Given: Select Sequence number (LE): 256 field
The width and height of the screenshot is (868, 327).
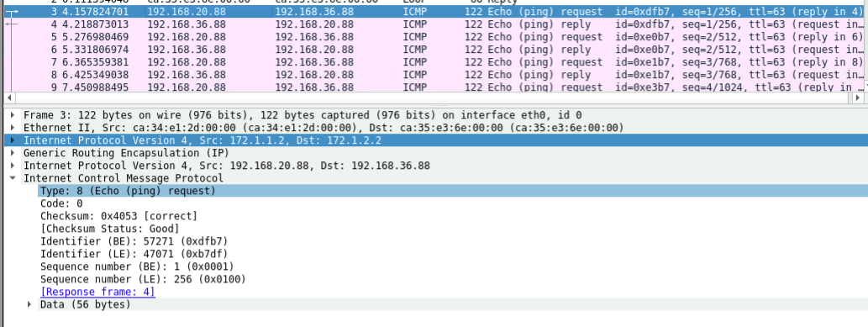Looking at the screenshot, I should click(143, 279).
